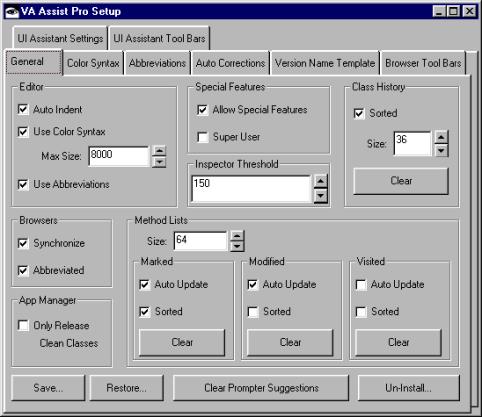Click Clear Prompter Suggestions button
The width and height of the screenshot is (482, 417).
(x=261, y=388)
